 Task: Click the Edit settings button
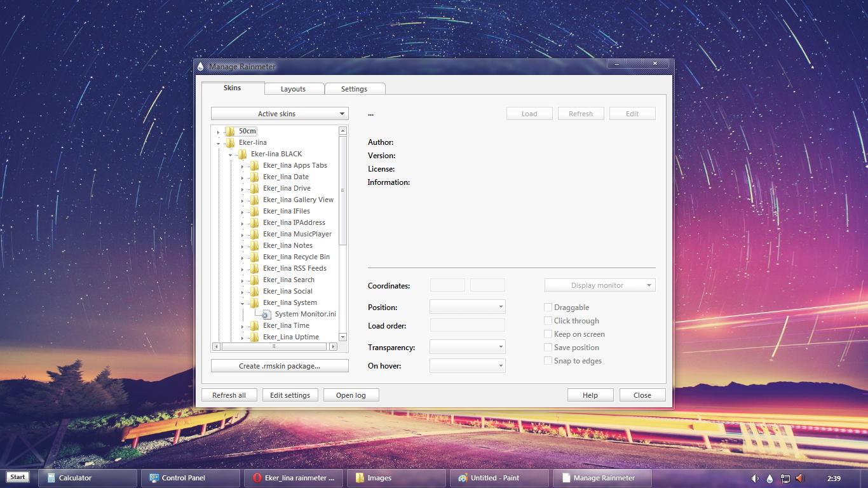tap(290, 395)
